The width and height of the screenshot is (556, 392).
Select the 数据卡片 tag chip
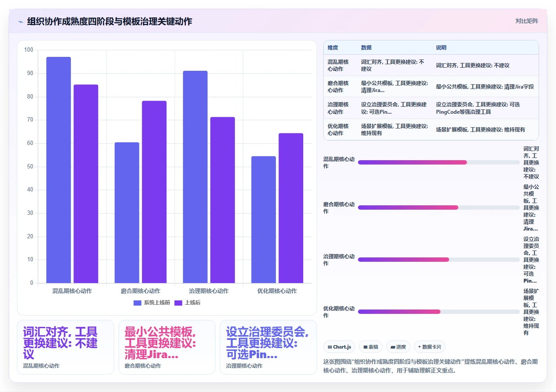pyautogui.click(x=430, y=347)
